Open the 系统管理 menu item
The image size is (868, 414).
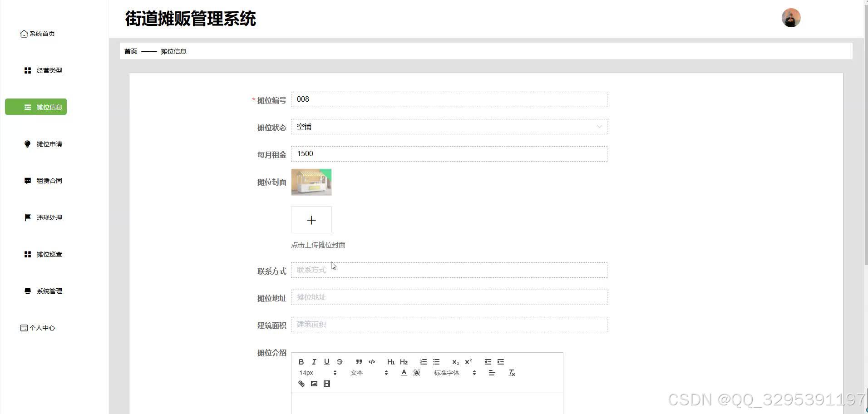point(49,291)
